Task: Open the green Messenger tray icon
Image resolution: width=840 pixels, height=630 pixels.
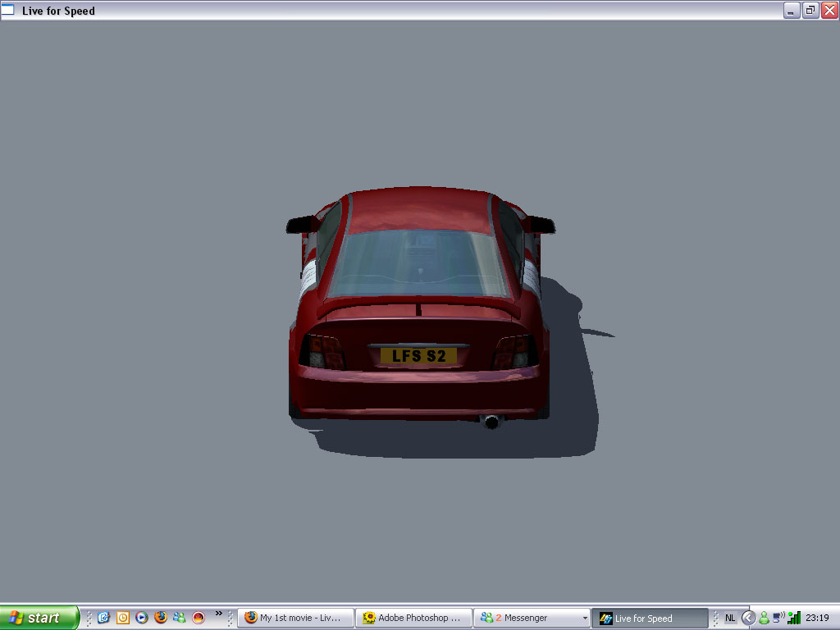Action: coord(764,618)
